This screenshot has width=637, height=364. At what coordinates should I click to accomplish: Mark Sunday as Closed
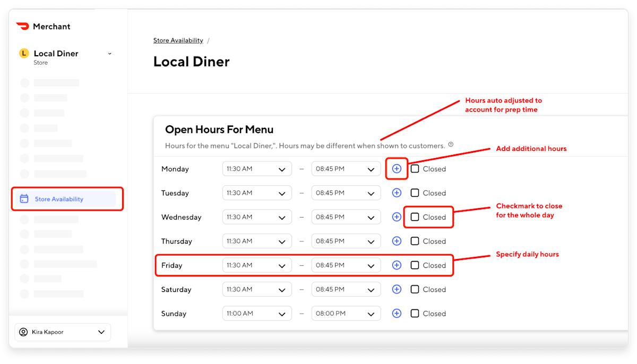tap(415, 314)
